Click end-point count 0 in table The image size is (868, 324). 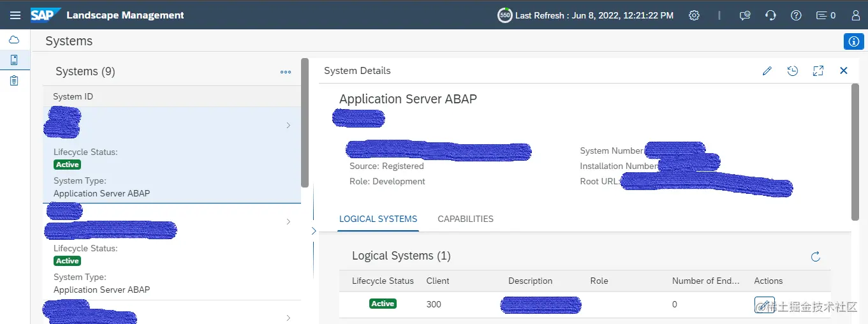(x=675, y=304)
